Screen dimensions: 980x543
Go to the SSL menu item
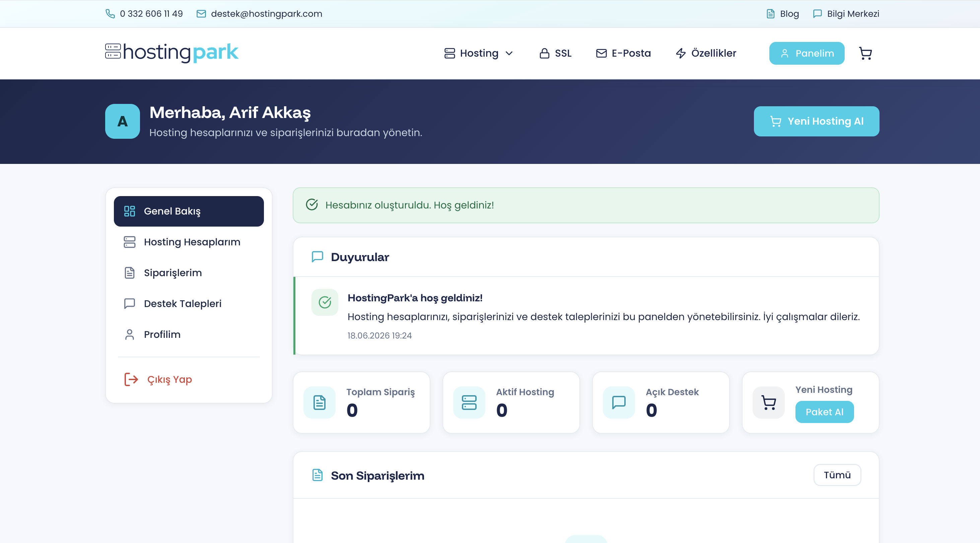click(556, 53)
